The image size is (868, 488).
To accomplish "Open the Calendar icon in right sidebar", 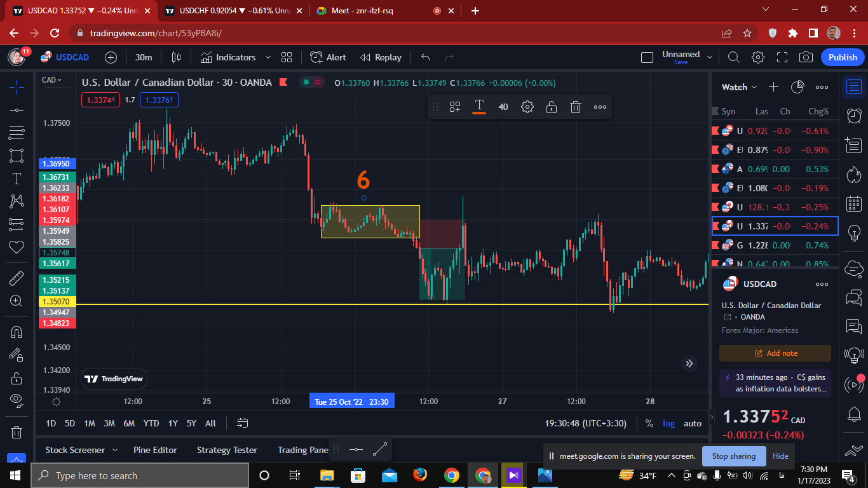I will click(855, 203).
